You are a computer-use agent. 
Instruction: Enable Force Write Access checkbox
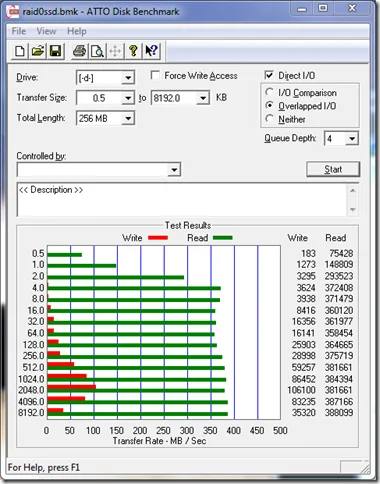(x=155, y=75)
